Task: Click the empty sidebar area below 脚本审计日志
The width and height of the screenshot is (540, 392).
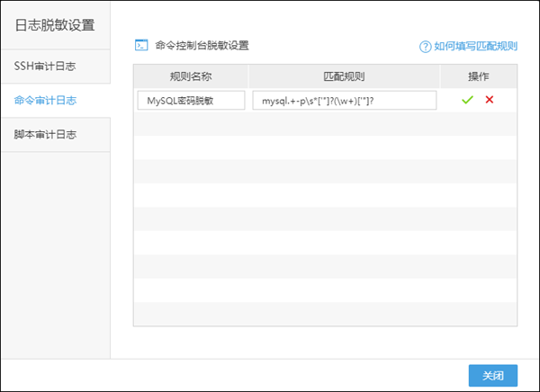Action: coord(55,252)
